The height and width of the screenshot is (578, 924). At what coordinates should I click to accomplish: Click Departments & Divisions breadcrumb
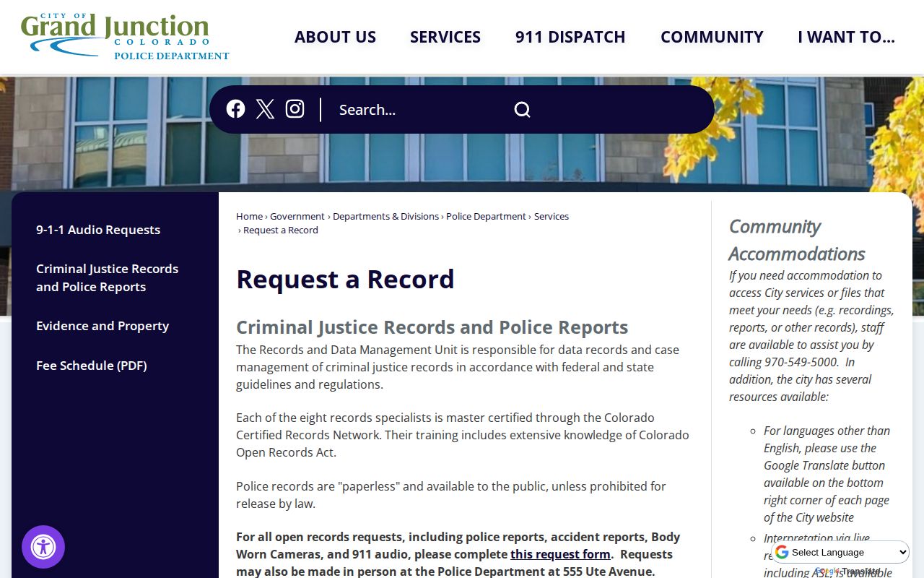pyautogui.click(x=385, y=216)
